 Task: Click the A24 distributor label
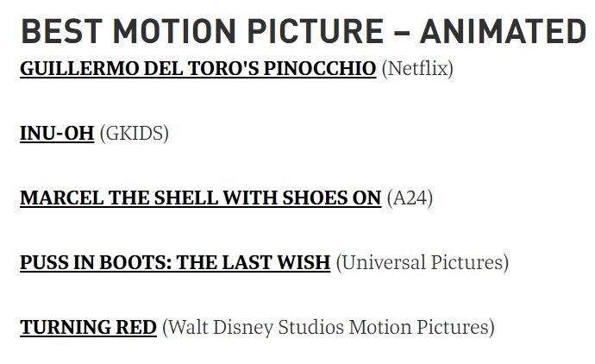[x=410, y=198]
